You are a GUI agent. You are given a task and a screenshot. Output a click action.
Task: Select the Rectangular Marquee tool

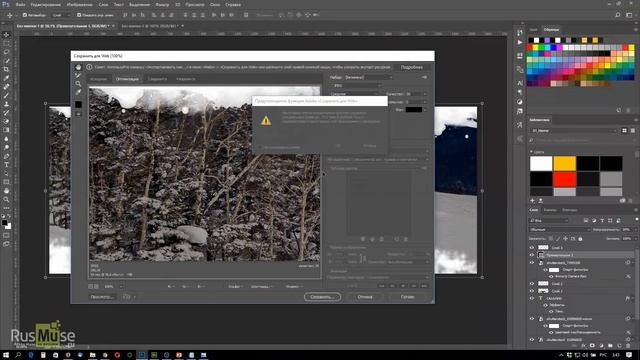click(x=6, y=43)
